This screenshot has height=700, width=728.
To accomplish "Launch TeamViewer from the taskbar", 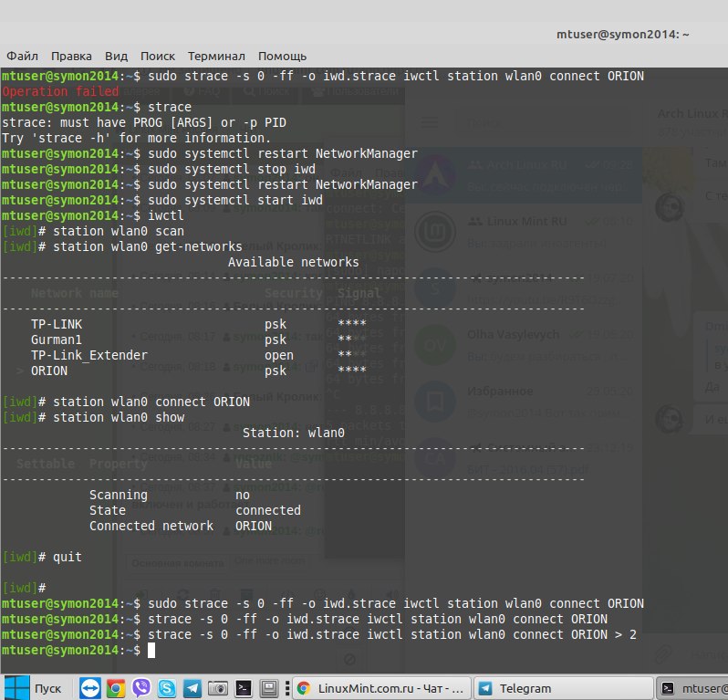I will tap(89, 688).
